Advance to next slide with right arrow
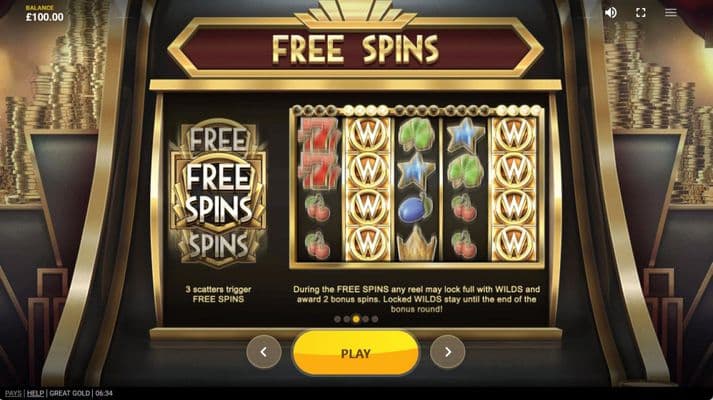 pyautogui.click(x=447, y=351)
